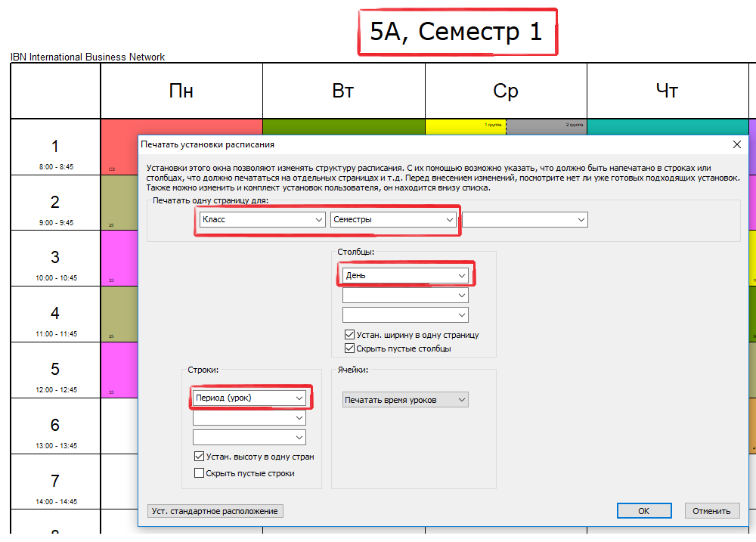Open the Класс dropdown

click(x=262, y=219)
